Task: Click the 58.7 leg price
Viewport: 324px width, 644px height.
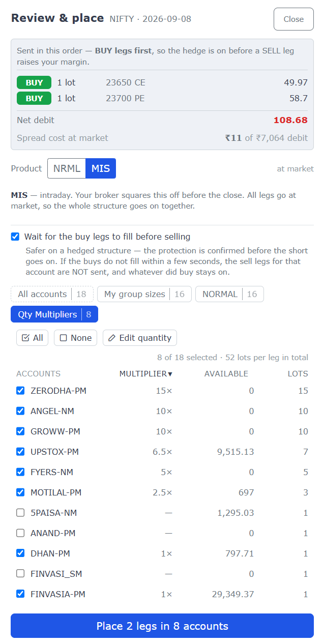Action: tap(299, 98)
